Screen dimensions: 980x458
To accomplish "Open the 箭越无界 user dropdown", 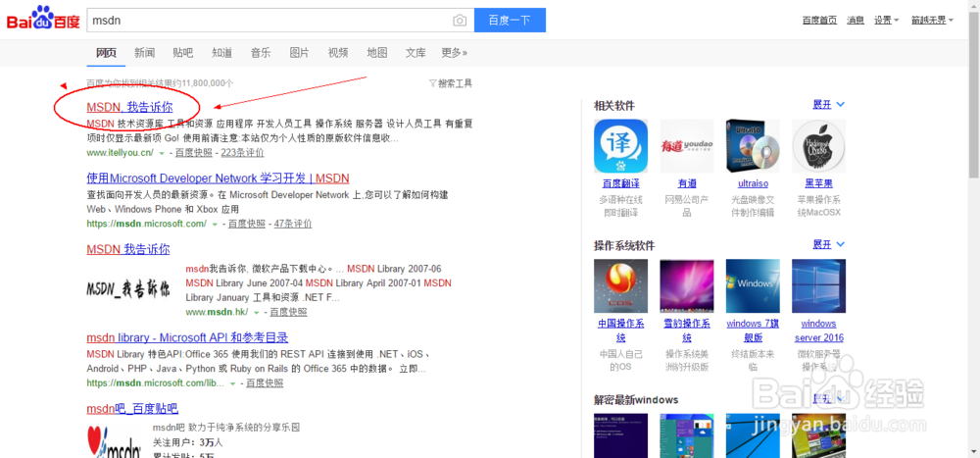I will point(932,20).
